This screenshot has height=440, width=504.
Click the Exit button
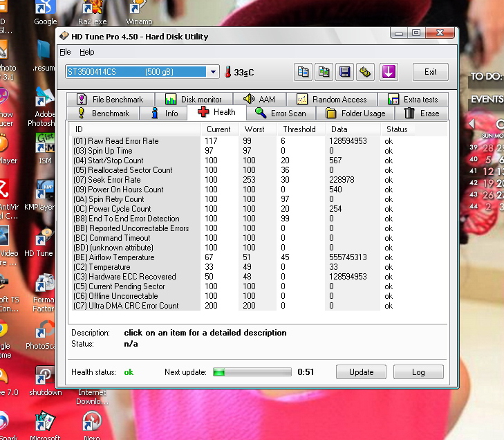(x=431, y=72)
